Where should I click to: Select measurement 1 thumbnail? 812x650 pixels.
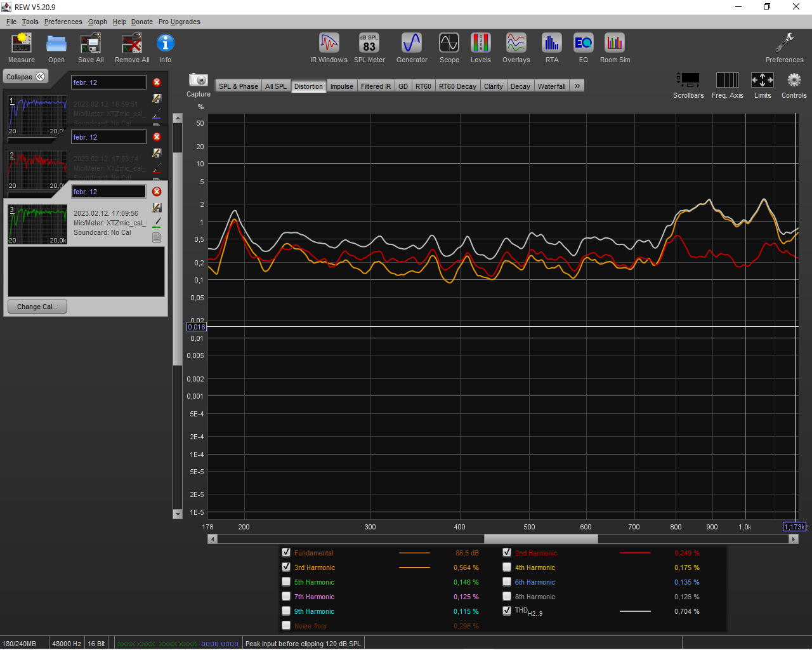(x=37, y=116)
